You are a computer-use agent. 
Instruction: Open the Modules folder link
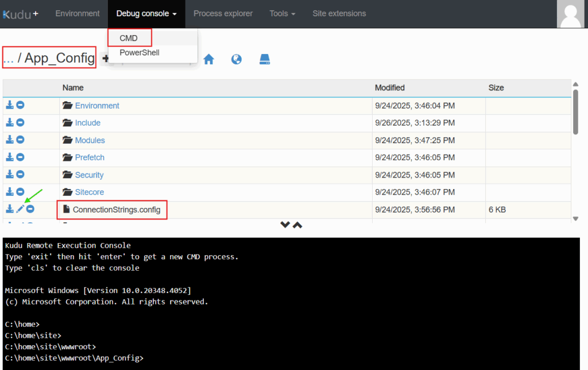90,140
